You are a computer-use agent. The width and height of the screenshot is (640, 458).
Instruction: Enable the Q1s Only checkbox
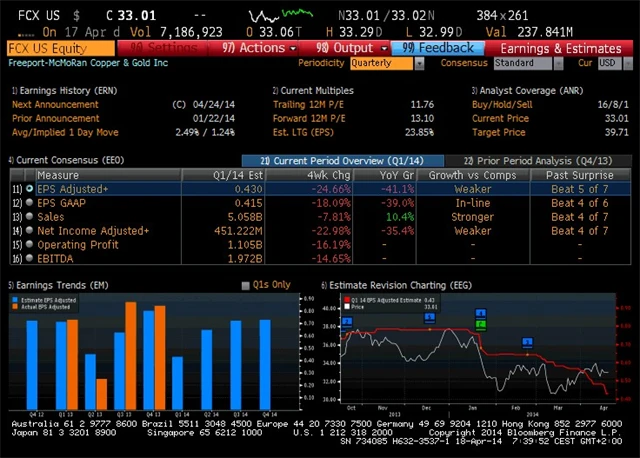tap(246, 285)
